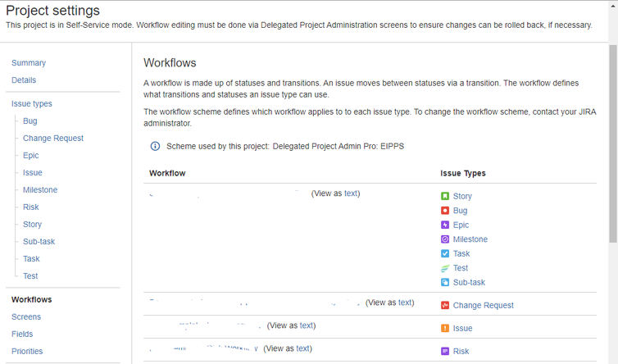
Task: Click 'text' link in the Issue workflow row
Action: click(x=307, y=325)
